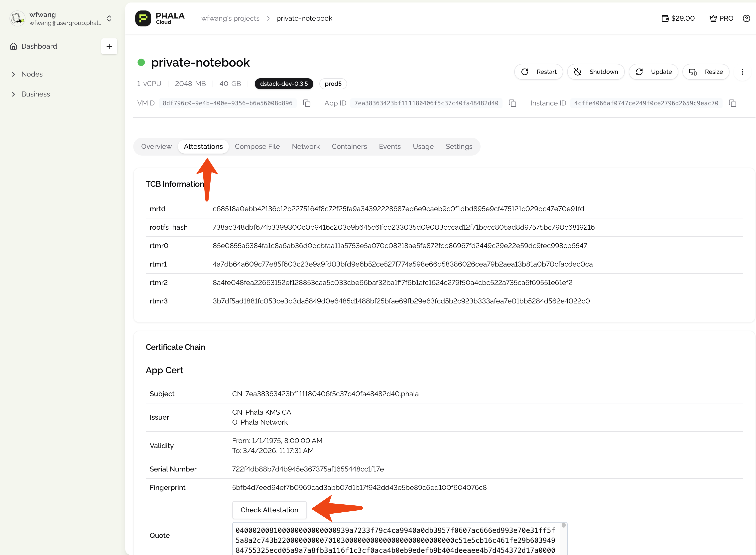Copy the App ID value
The width and height of the screenshot is (756, 555).
512,103
